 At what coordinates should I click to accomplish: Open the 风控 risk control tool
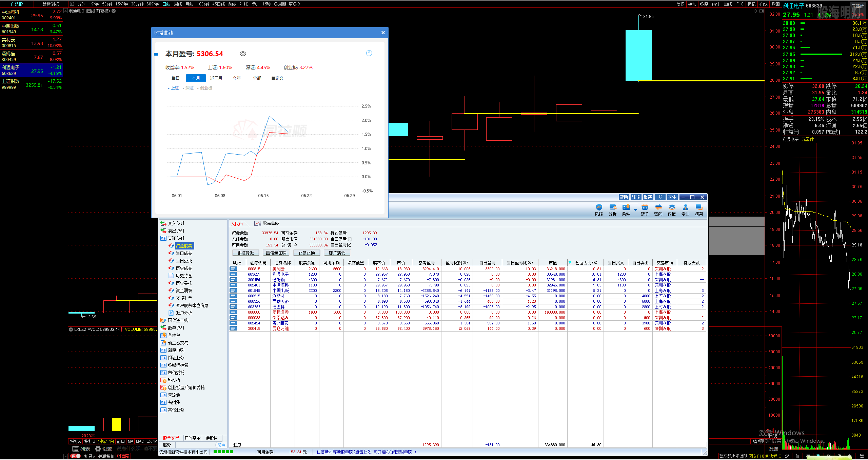tap(599, 210)
